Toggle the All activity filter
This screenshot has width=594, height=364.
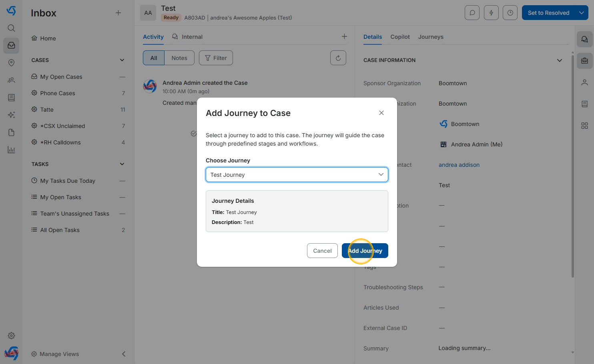click(154, 58)
